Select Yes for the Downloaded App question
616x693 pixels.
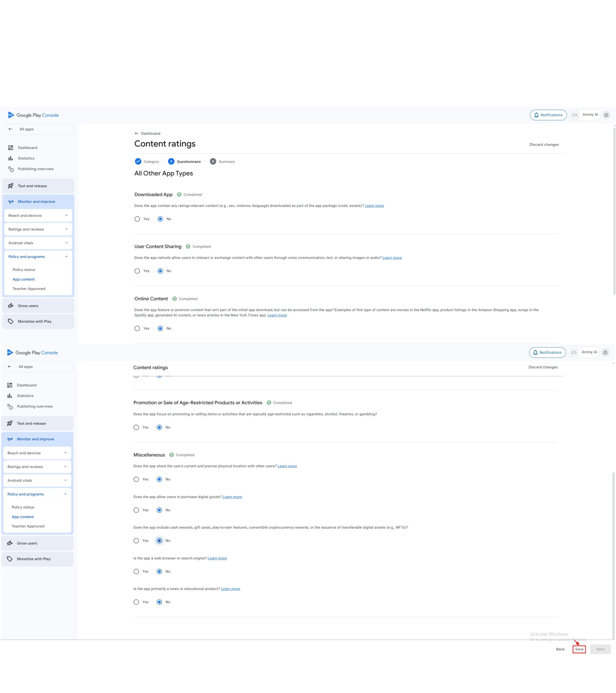137,219
